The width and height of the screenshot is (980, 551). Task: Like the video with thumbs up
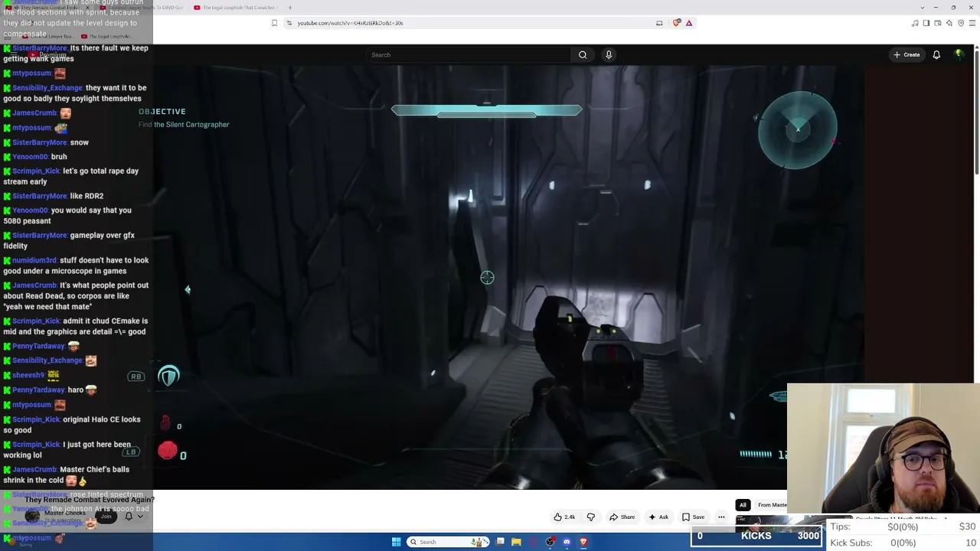click(564, 517)
